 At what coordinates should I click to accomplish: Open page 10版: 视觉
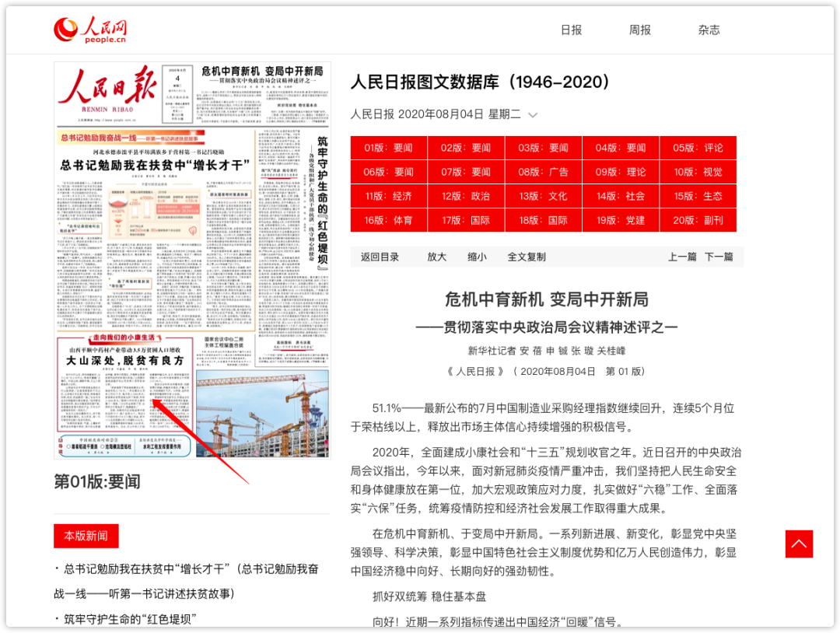click(697, 172)
